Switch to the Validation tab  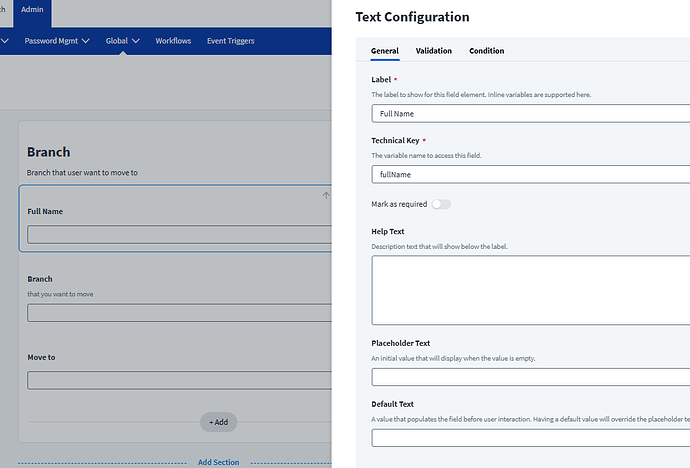[433, 51]
